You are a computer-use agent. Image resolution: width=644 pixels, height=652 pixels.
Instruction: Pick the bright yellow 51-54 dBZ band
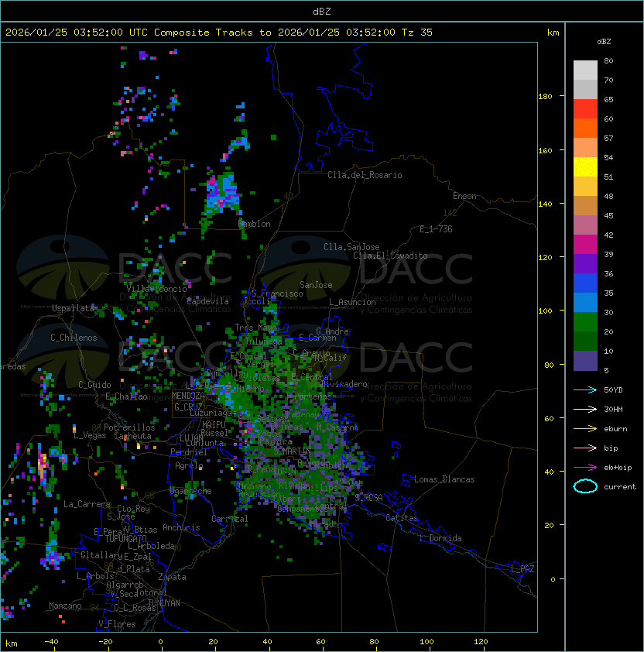(585, 167)
